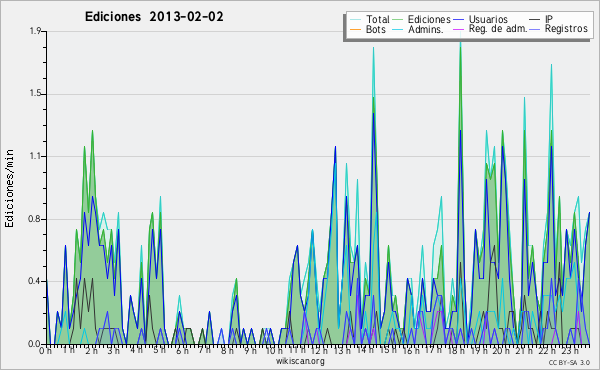The image size is (600, 370).
Task: Click the 'CC BY-SA 3.0' license text
Action: [x=569, y=362]
